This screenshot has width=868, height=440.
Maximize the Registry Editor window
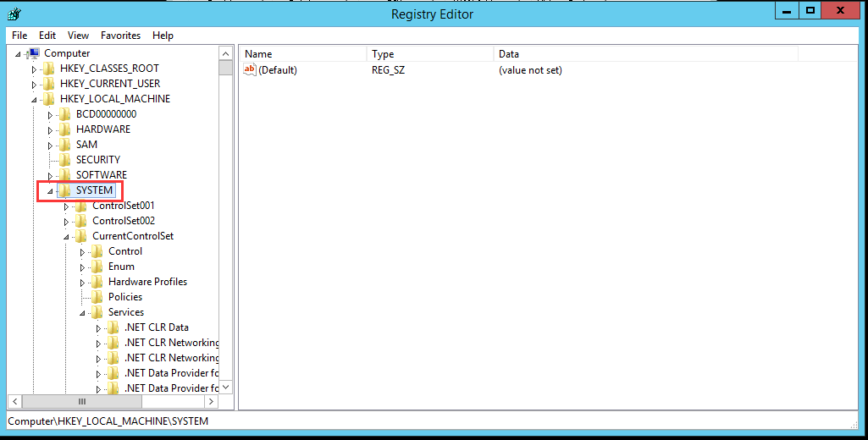click(810, 10)
